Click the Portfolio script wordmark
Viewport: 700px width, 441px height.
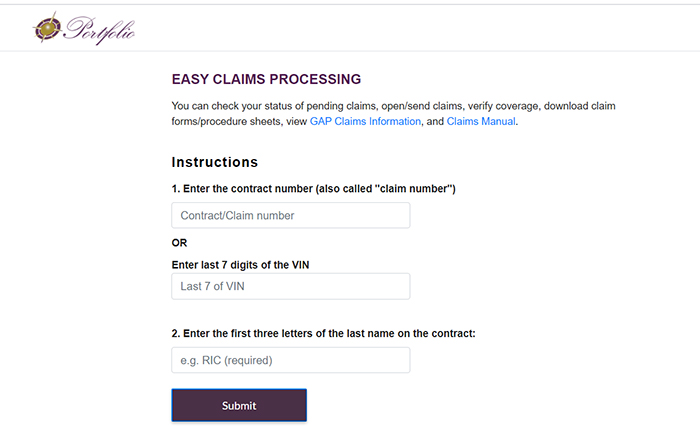click(x=100, y=30)
